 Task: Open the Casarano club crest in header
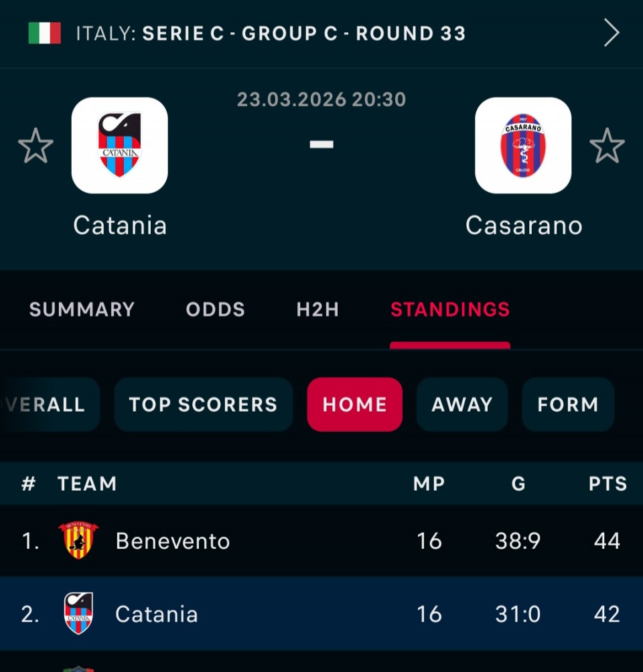pyautogui.click(x=523, y=145)
